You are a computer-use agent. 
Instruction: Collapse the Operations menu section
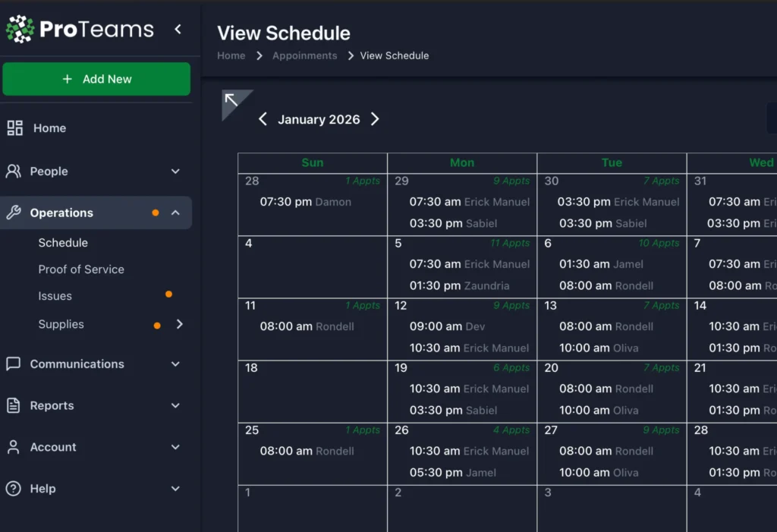pos(175,213)
